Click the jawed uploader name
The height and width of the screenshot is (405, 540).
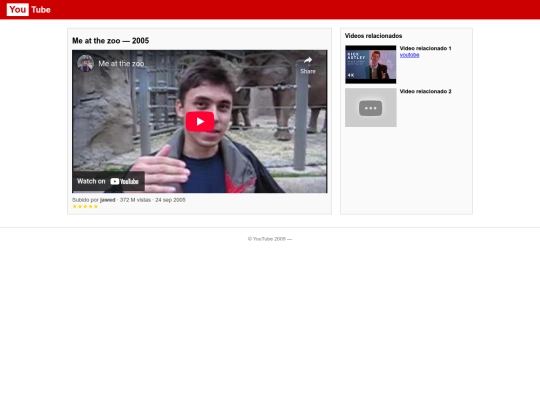107,200
